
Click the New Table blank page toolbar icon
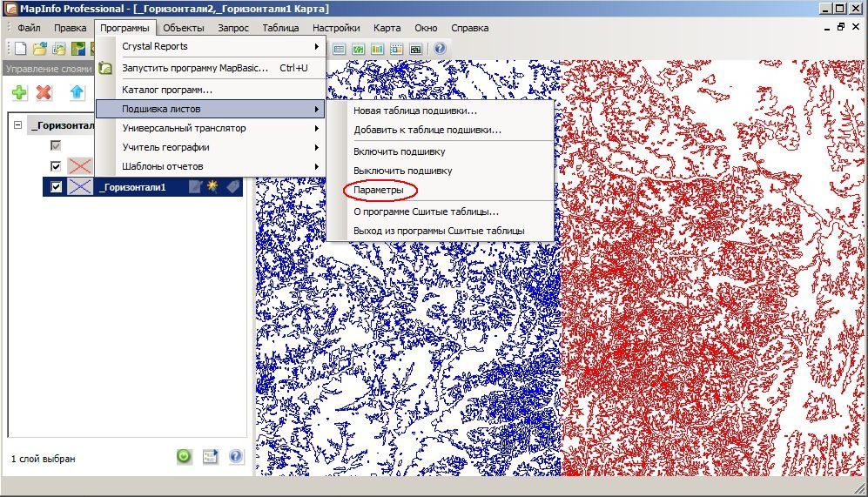pos(21,49)
